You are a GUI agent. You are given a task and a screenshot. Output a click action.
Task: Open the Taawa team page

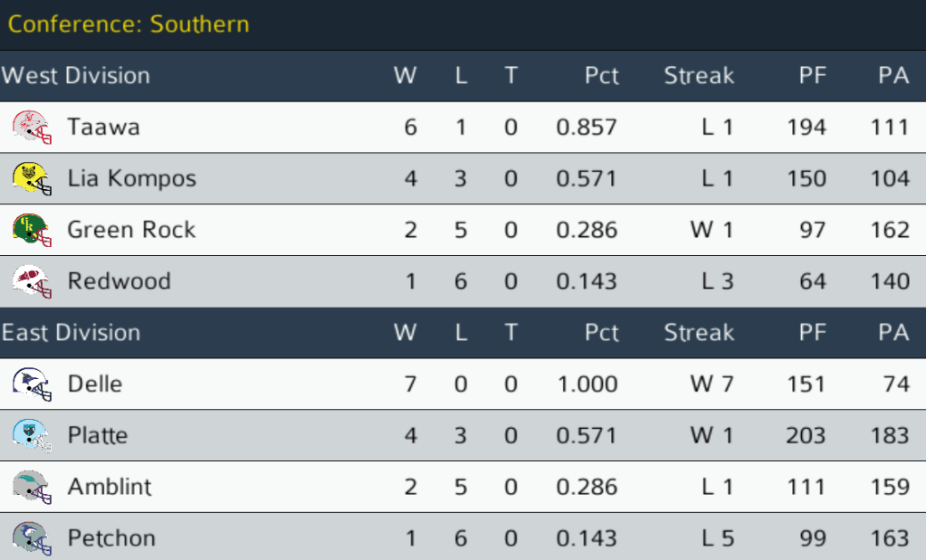click(103, 128)
